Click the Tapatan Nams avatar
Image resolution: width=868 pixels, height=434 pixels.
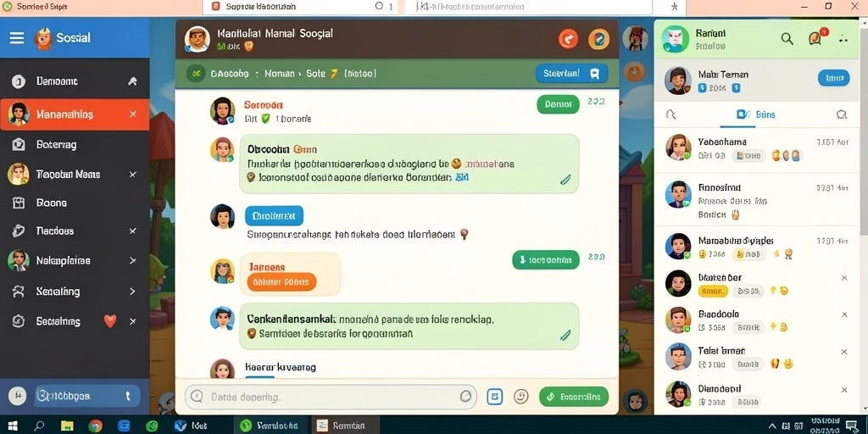coord(19,174)
